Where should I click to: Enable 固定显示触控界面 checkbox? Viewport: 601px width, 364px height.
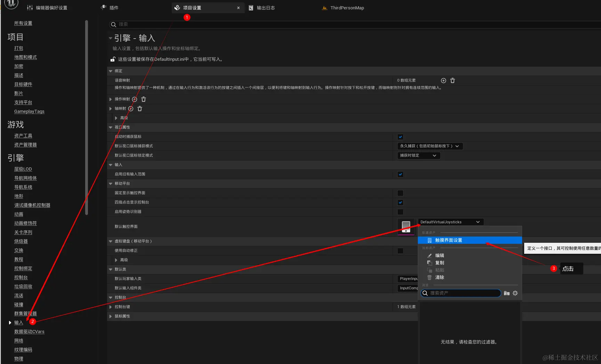pyautogui.click(x=400, y=193)
